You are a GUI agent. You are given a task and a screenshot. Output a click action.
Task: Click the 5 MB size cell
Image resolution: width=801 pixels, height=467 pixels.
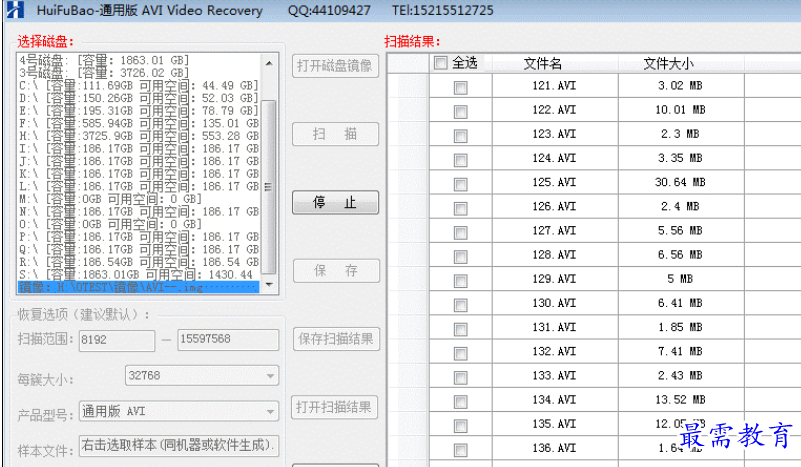pos(680,279)
